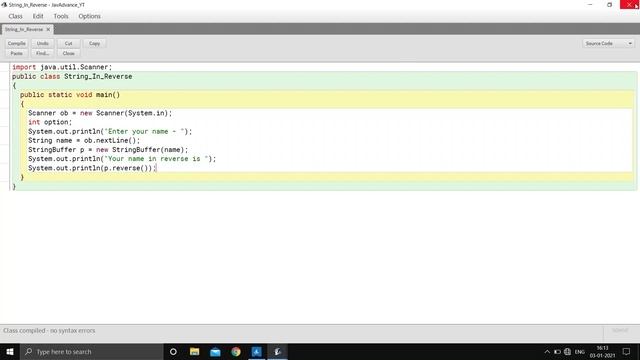Open Cortana circle icon on taskbar
This screenshot has width=640, height=360.
click(173, 351)
